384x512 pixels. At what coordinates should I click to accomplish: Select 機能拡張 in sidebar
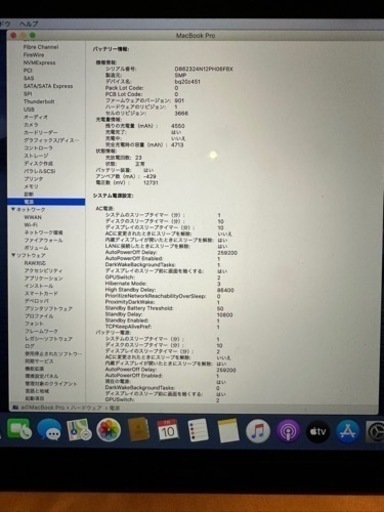click(x=35, y=369)
